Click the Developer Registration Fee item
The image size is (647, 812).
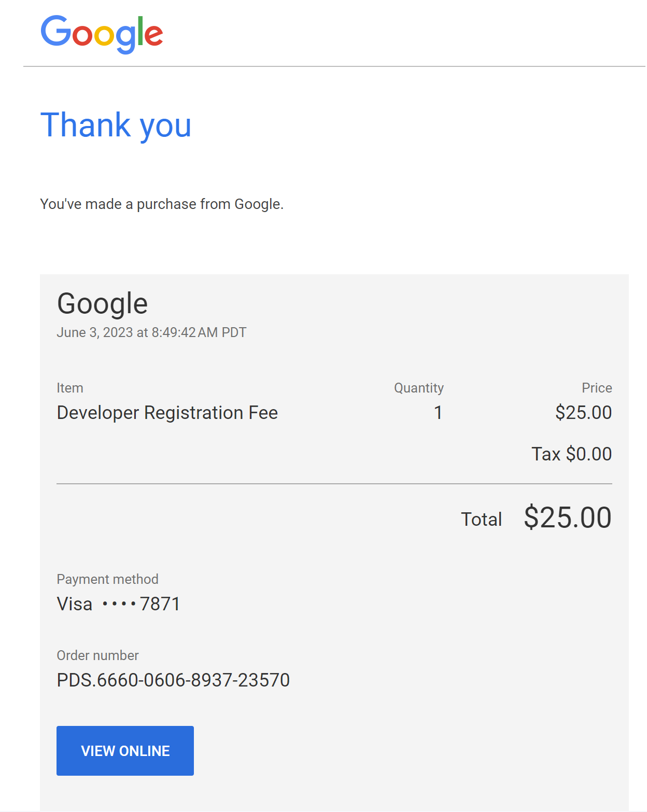(167, 413)
